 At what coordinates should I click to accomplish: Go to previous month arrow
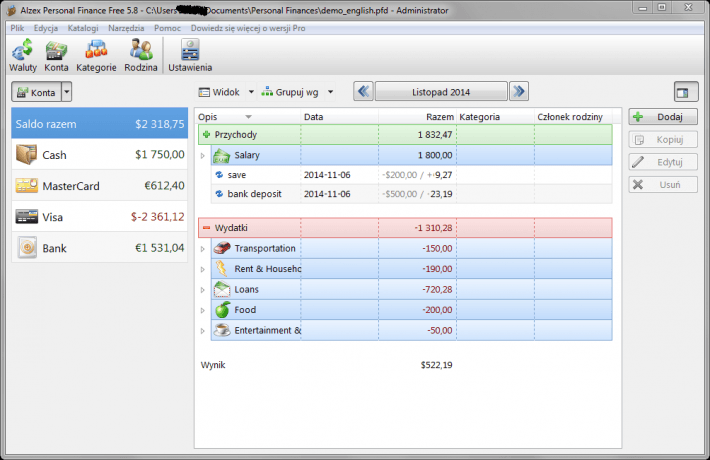[363, 92]
